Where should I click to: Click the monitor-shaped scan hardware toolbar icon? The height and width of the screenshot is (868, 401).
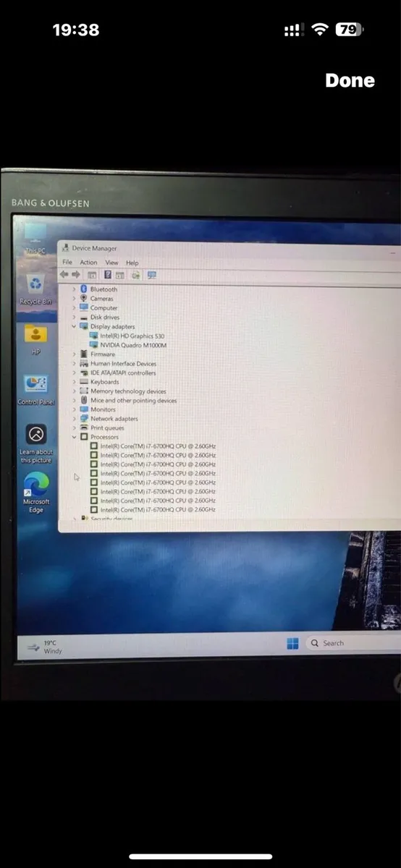tap(151, 275)
